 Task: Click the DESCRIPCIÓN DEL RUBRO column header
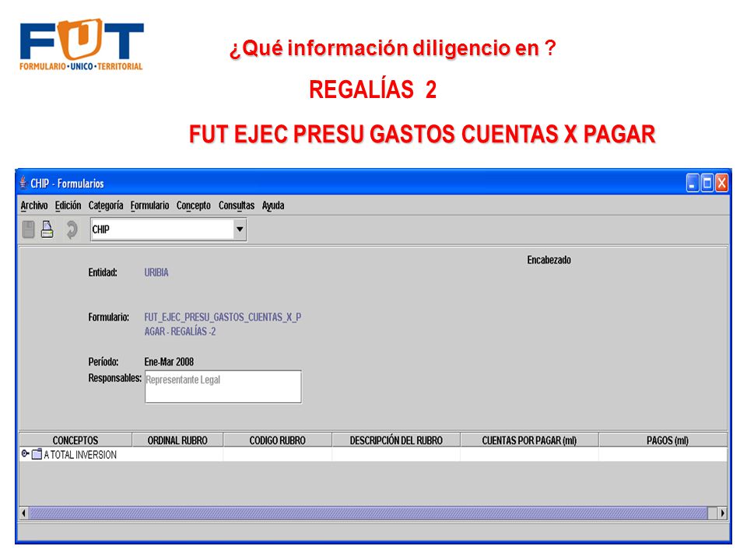click(396, 440)
